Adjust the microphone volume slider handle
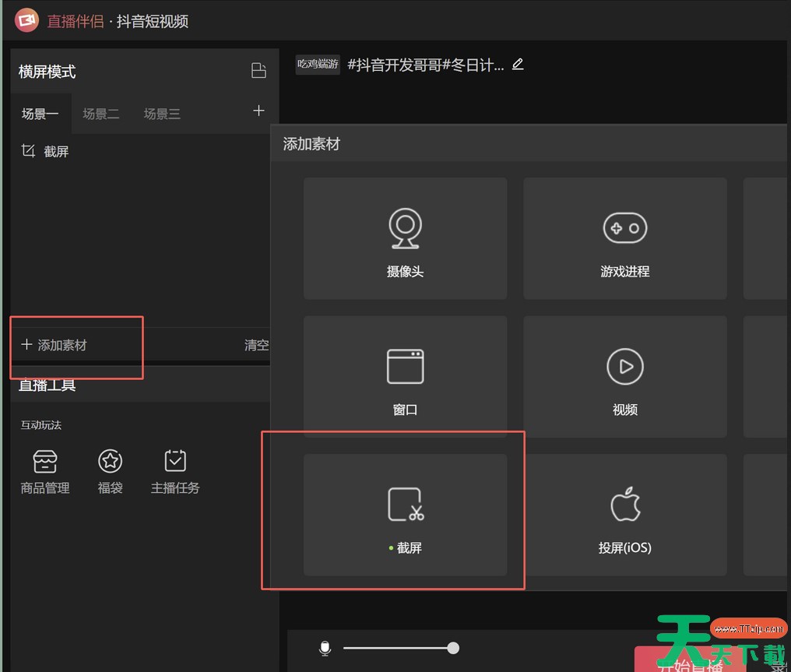Viewport: 791px width, 672px height. 453,648
